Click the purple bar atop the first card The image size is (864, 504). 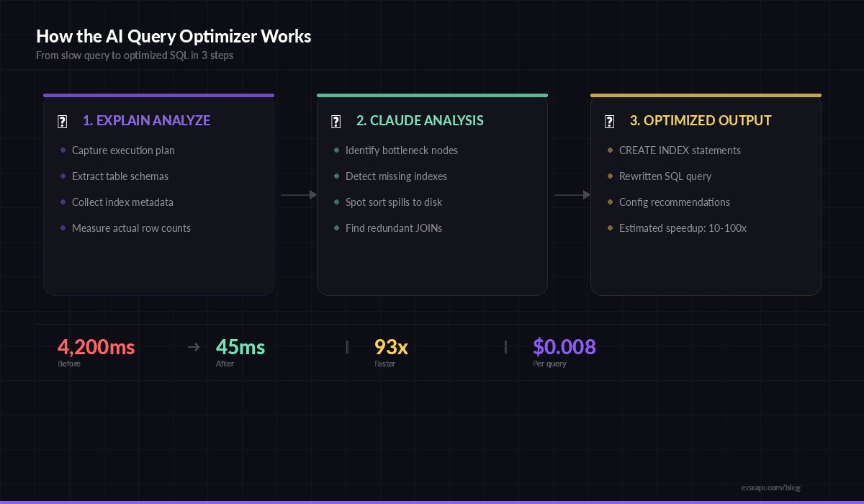[158, 95]
